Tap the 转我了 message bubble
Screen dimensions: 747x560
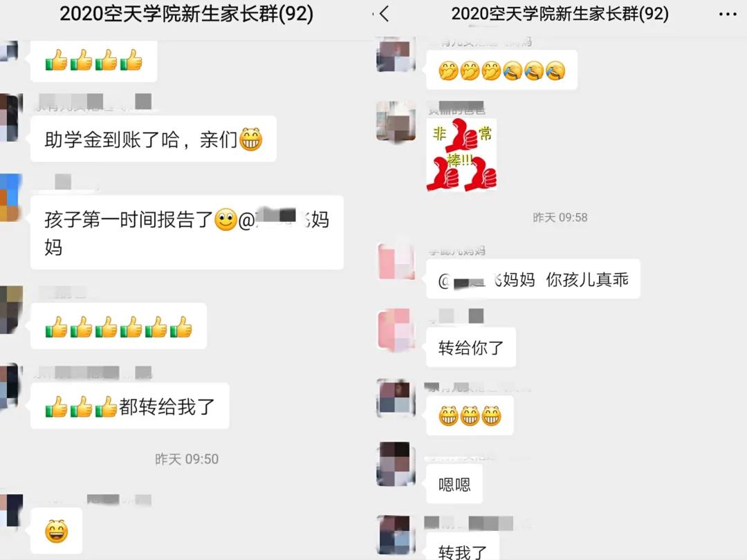coord(463,547)
